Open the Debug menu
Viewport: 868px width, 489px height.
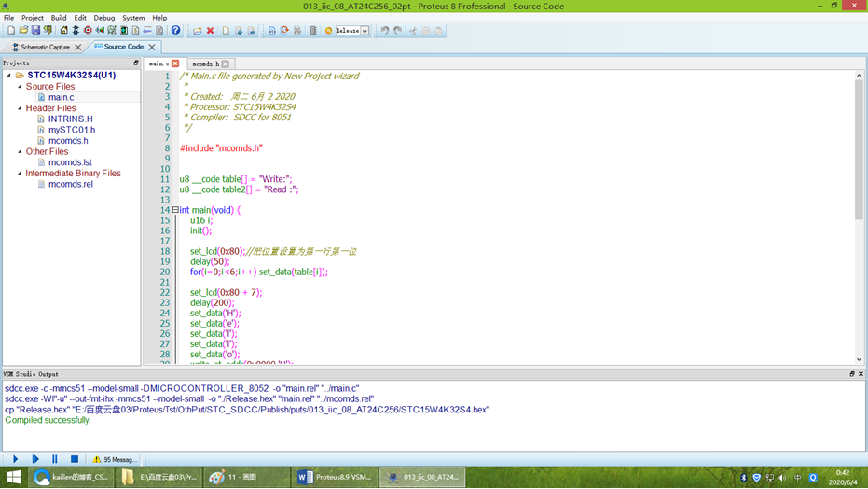[104, 18]
